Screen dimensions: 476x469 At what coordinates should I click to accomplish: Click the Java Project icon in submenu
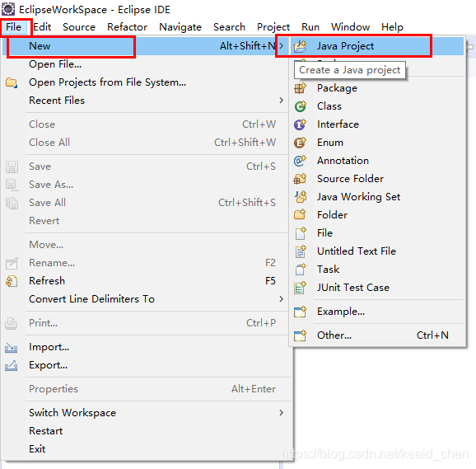tap(301, 46)
